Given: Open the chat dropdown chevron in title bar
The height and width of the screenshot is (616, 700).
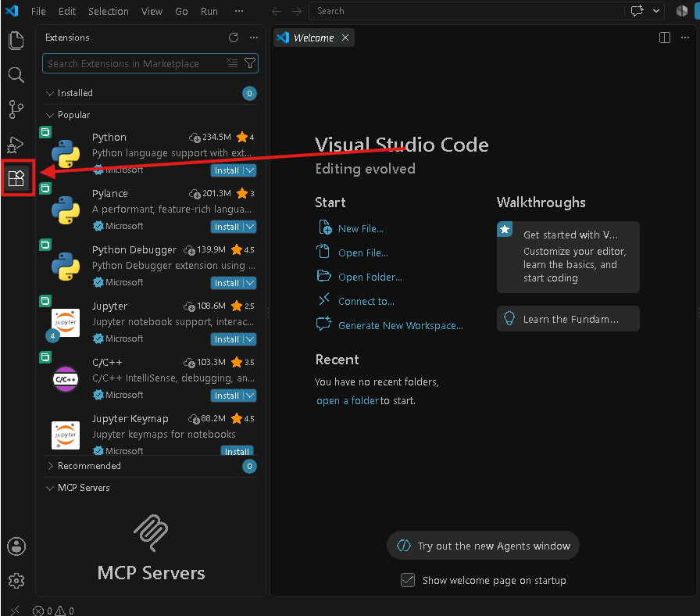Looking at the screenshot, I should coord(656,11).
